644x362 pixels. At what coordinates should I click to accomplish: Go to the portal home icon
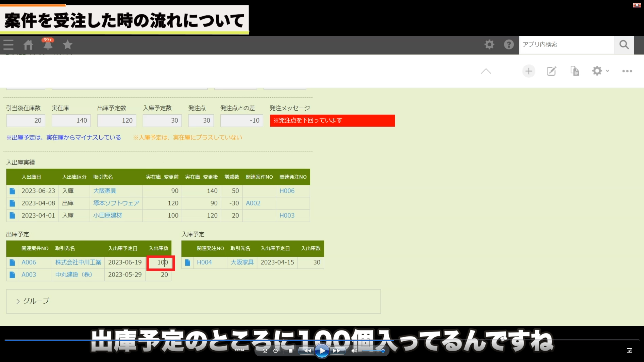(x=28, y=45)
